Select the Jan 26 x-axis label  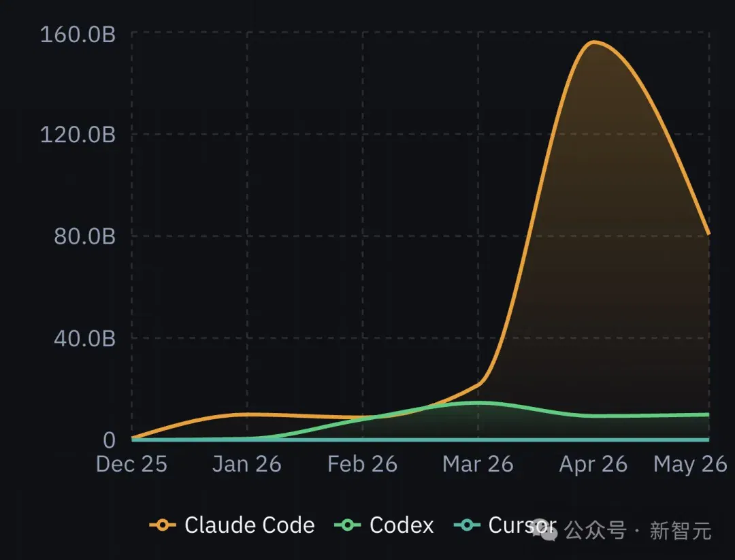pyautogui.click(x=246, y=465)
